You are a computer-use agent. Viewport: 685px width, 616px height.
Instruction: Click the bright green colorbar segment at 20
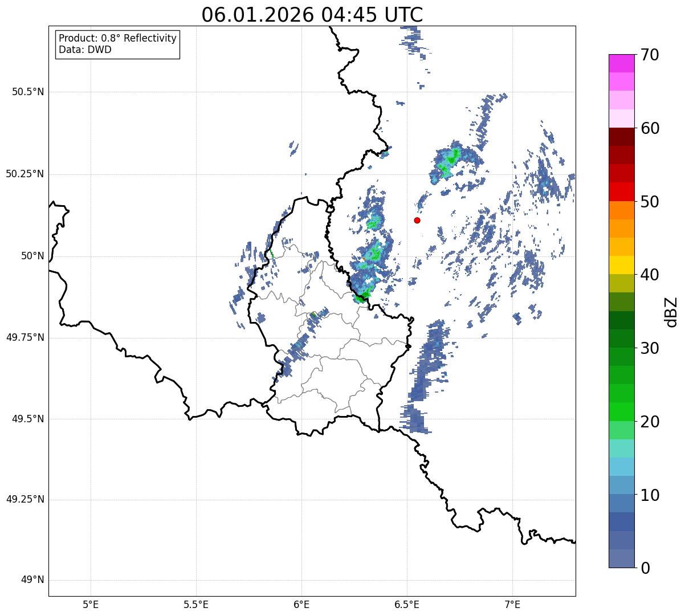[x=621, y=411]
